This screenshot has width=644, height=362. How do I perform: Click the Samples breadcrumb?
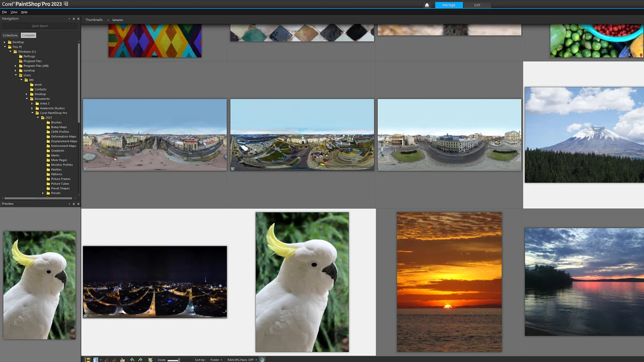point(117,20)
